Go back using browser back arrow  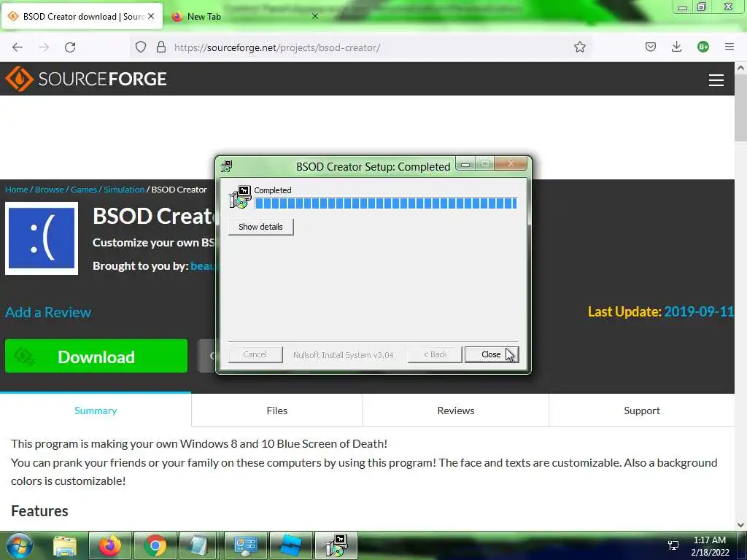tap(18, 47)
